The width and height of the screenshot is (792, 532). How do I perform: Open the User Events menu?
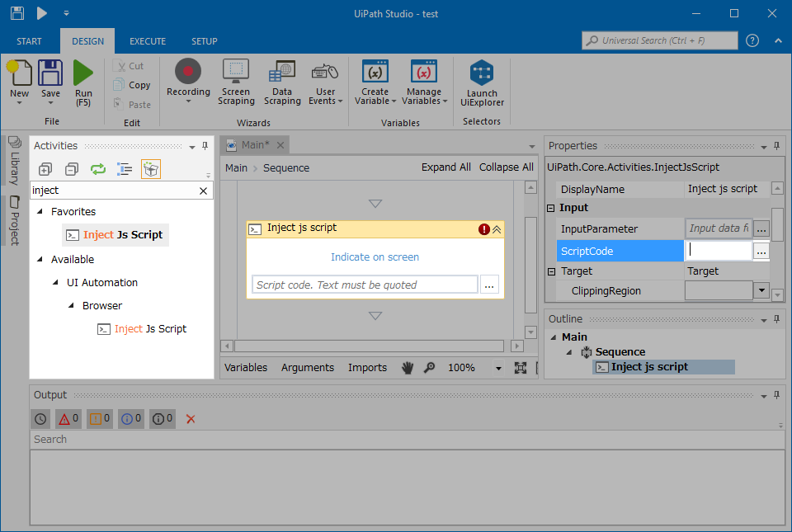325,83
